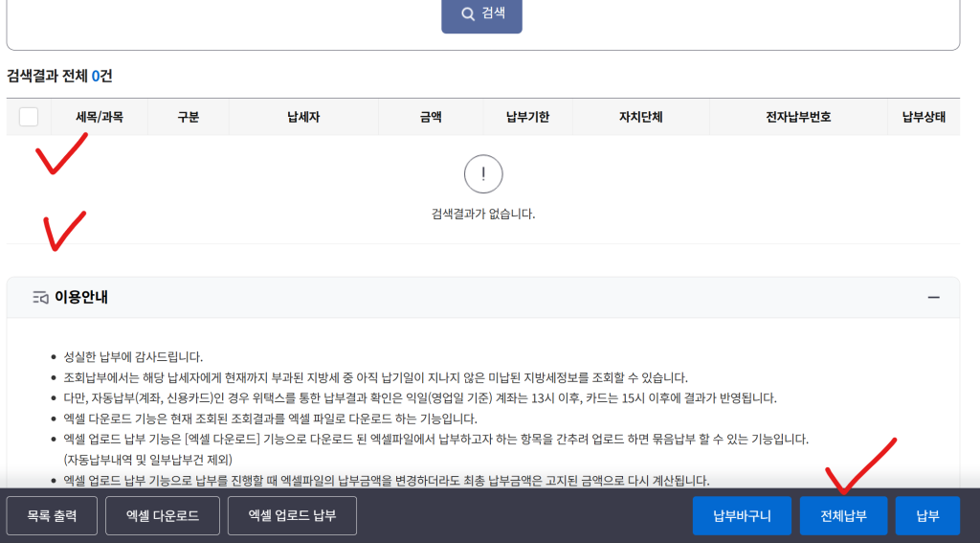Screen dimensions: 980x543
Task: Click the 이용안내 guide icon
Action: [40, 298]
